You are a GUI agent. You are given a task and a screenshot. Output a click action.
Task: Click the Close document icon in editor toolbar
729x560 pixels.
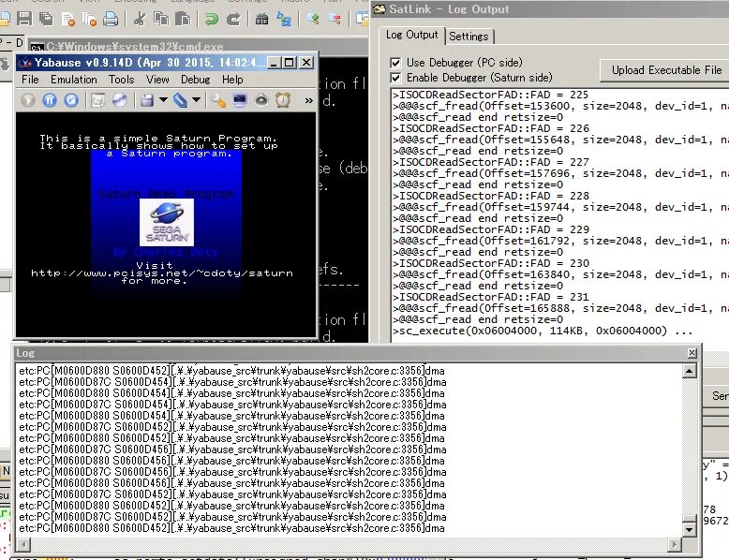click(67, 19)
